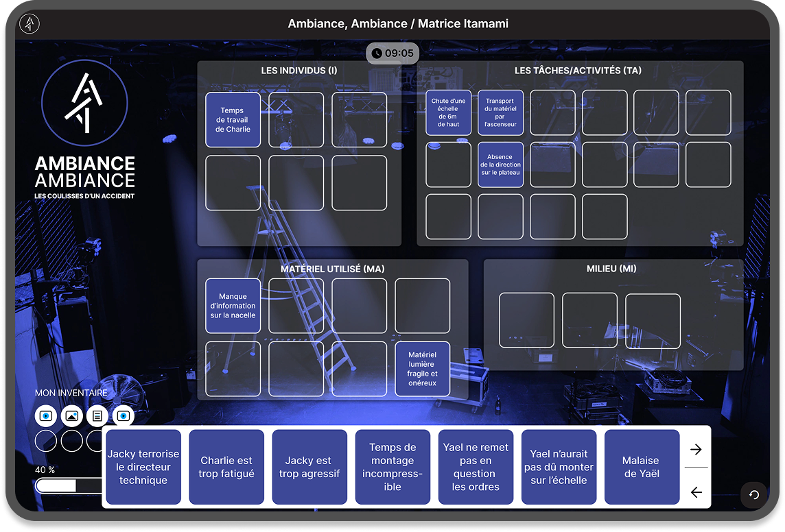Open the image item in inventory
This screenshot has height=532, width=785.
[72, 415]
